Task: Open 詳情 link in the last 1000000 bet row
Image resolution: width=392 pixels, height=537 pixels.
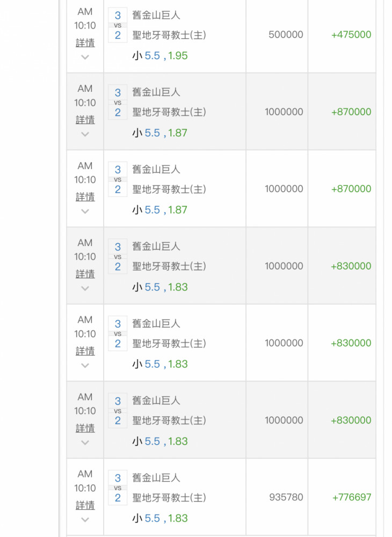Action: [85, 428]
